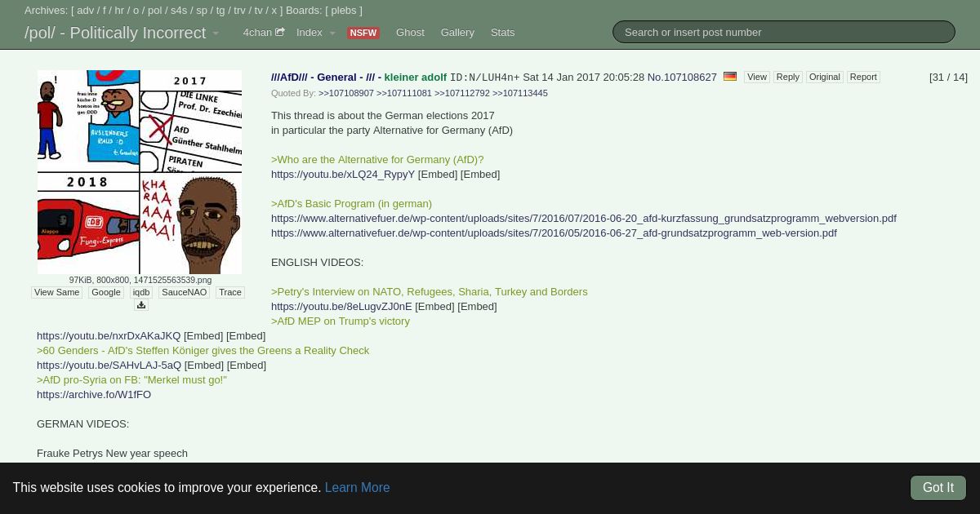This screenshot has width=980, height=514.
Task: Click first [Embed] after the 8eLugvZJ0nE link
Action: 434,307
